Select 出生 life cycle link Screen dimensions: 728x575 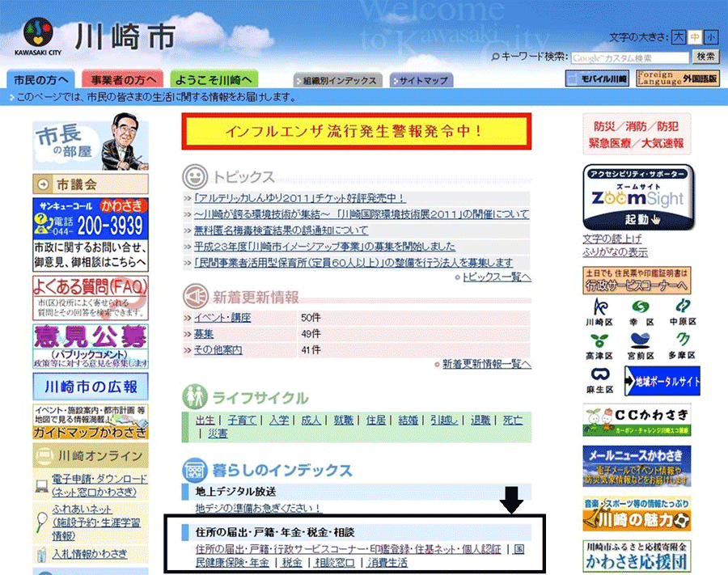point(205,421)
